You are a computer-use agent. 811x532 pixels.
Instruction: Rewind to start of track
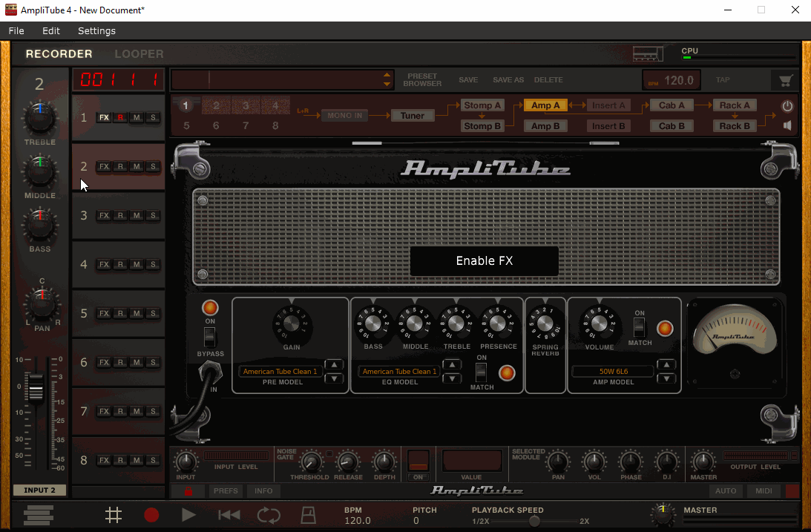pyautogui.click(x=229, y=515)
